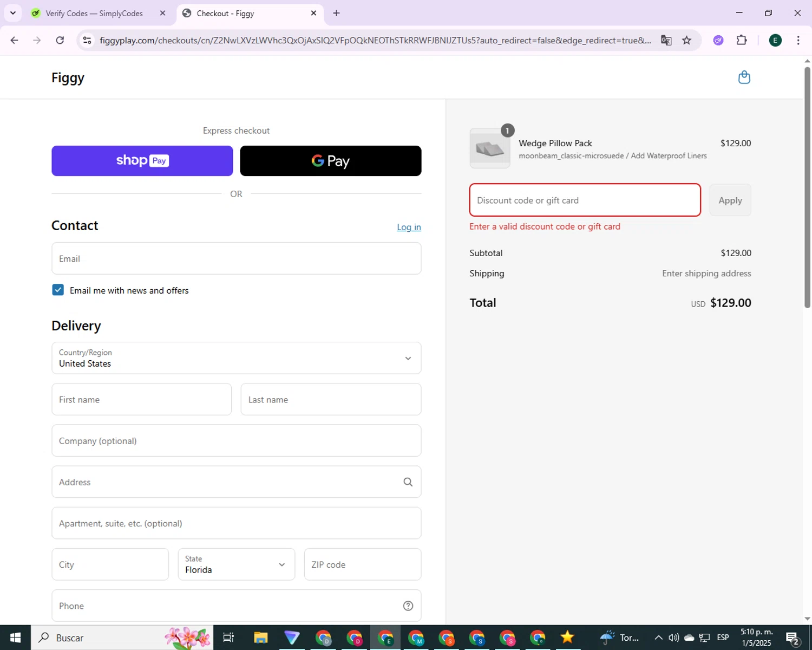Viewport: 812px width, 650px height.
Task: Go back with the browser back arrow
Action: point(15,40)
